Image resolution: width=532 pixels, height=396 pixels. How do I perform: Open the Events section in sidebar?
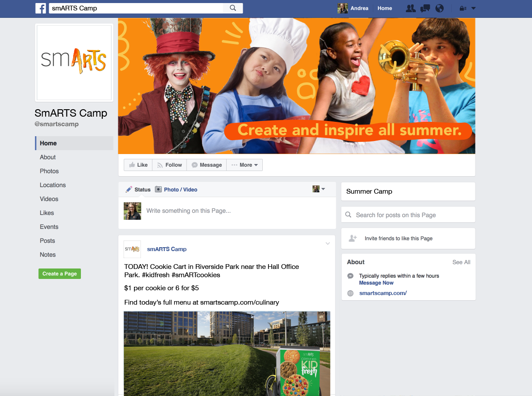[x=49, y=227]
